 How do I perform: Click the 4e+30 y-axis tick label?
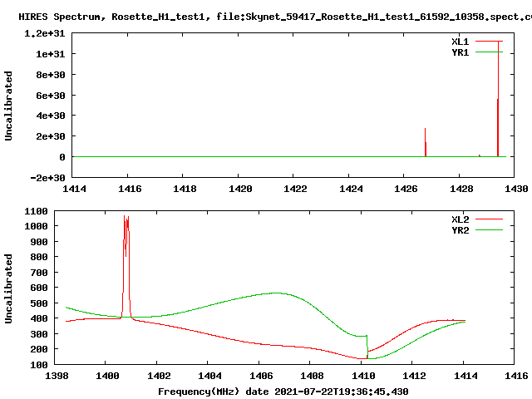[51, 116]
